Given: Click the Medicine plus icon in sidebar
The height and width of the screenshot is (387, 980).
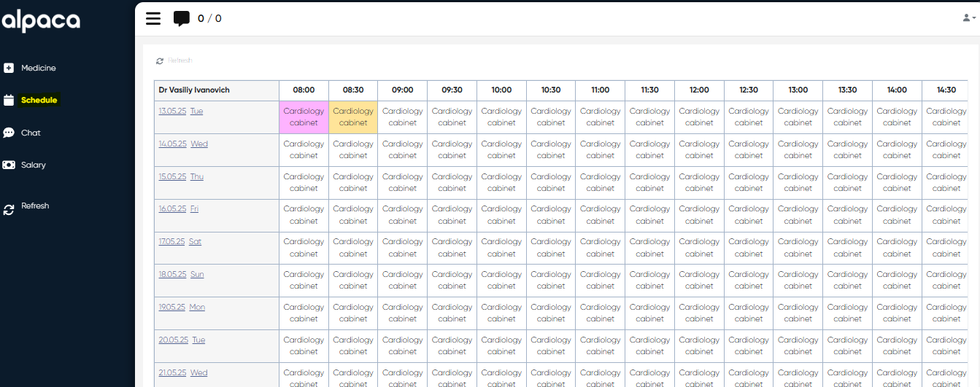Looking at the screenshot, I should pyautogui.click(x=9, y=68).
